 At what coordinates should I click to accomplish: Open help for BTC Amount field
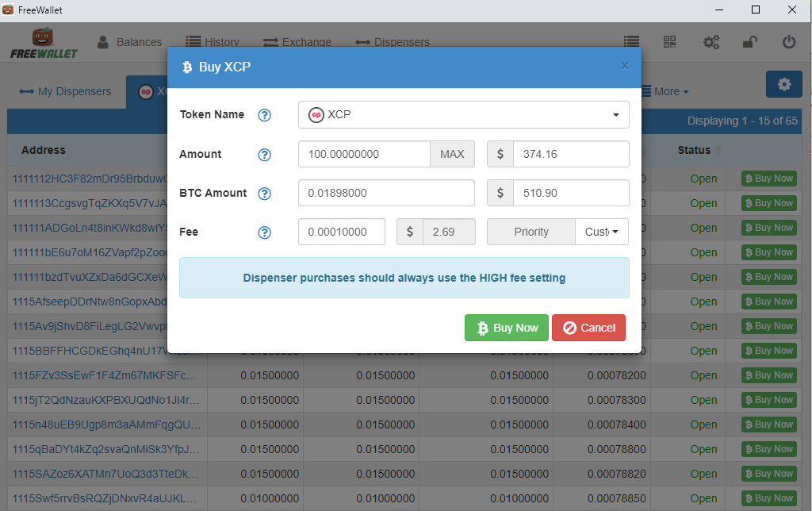(x=265, y=194)
